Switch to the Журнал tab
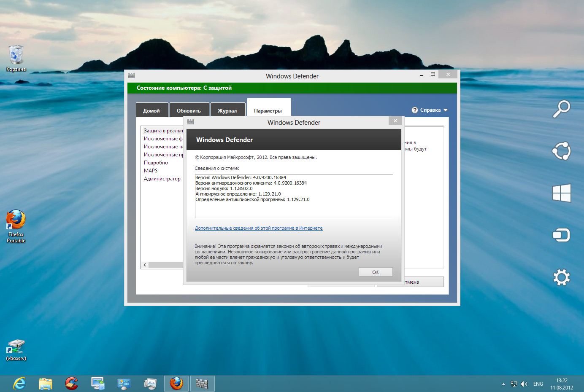The width and height of the screenshot is (584, 392). coord(227,110)
